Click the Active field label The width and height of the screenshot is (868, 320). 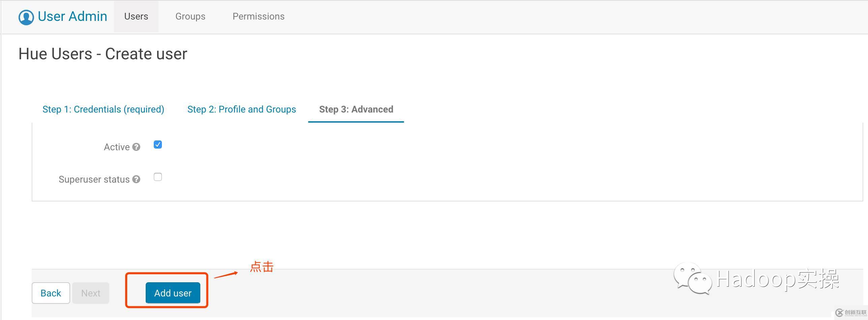tap(117, 147)
